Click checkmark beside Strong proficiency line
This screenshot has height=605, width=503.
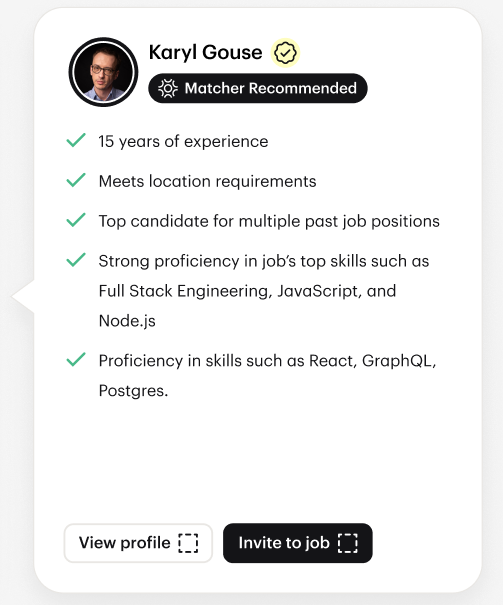pos(76,260)
